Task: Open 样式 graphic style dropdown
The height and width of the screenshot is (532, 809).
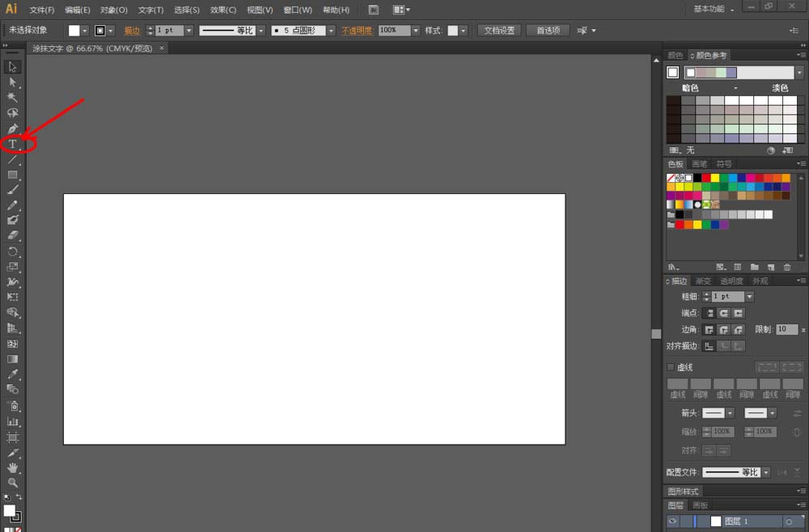Action: pyautogui.click(x=464, y=31)
